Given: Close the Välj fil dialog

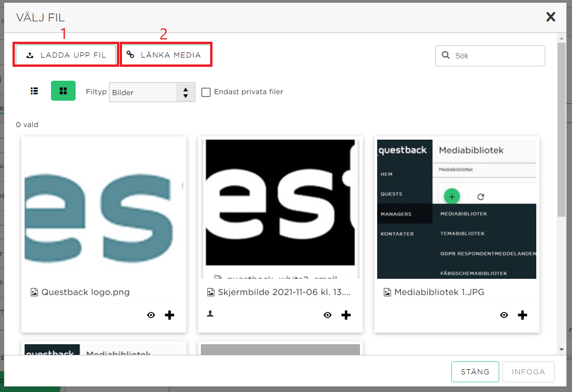Looking at the screenshot, I should click(x=551, y=17).
